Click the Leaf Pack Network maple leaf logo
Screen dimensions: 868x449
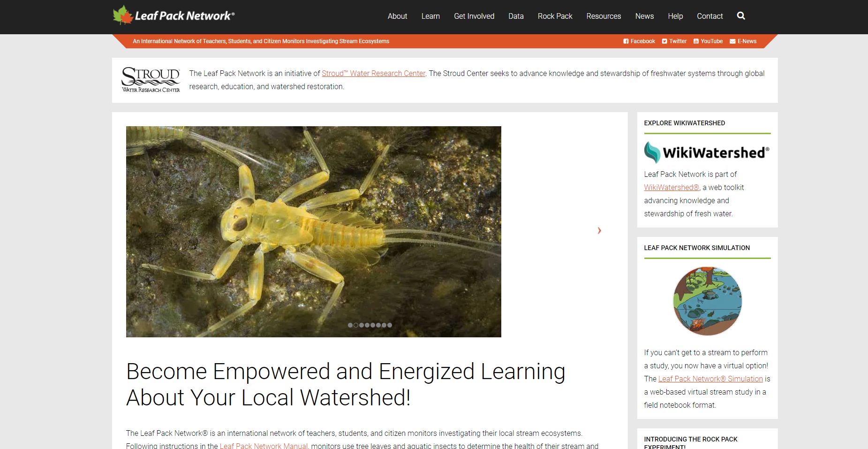[174, 15]
